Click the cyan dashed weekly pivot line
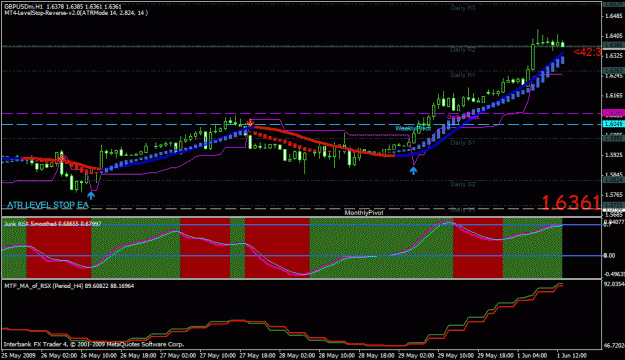625x360 pixels. (x=301, y=124)
